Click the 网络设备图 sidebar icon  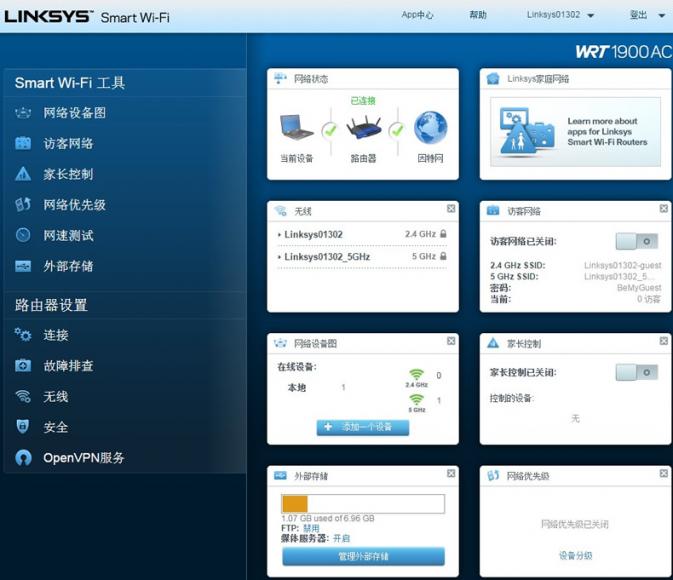[x=23, y=113]
